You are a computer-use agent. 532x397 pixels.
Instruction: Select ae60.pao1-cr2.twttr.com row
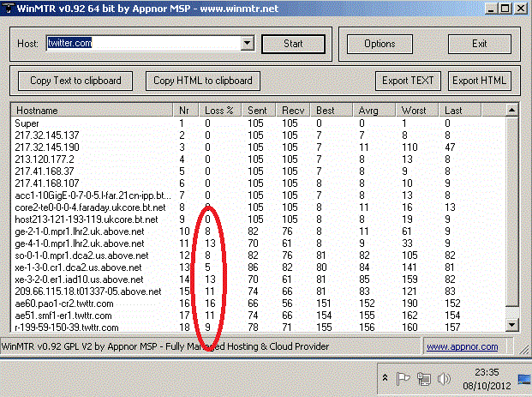click(x=258, y=304)
